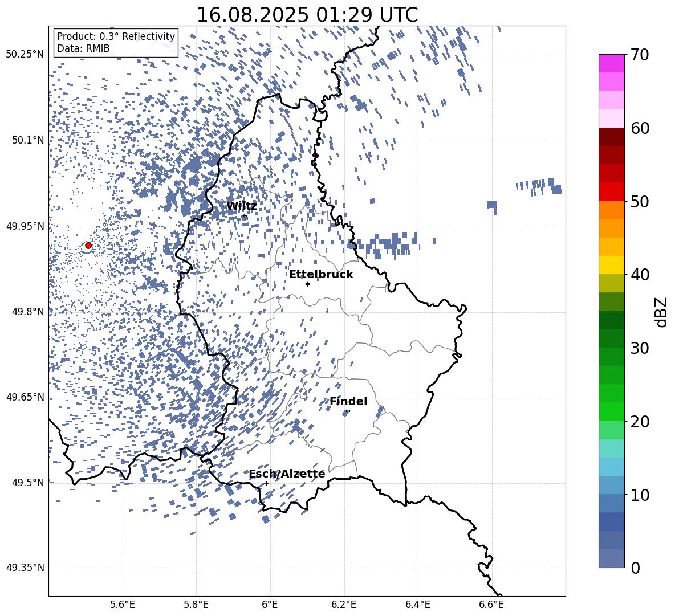Image resolution: width=675 pixels, height=616 pixels.
Task: Click the colorbar tick label 20
Action: click(x=640, y=421)
